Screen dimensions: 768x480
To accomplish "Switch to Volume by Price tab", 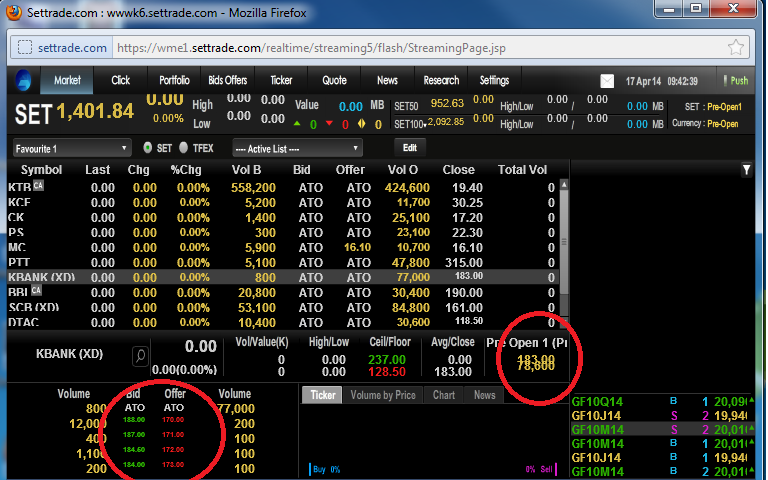I will (383, 395).
